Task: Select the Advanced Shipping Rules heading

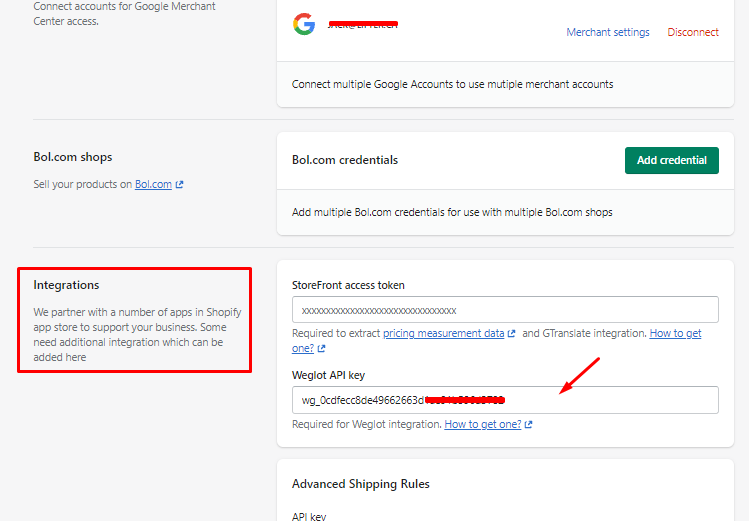Action: (x=361, y=484)
